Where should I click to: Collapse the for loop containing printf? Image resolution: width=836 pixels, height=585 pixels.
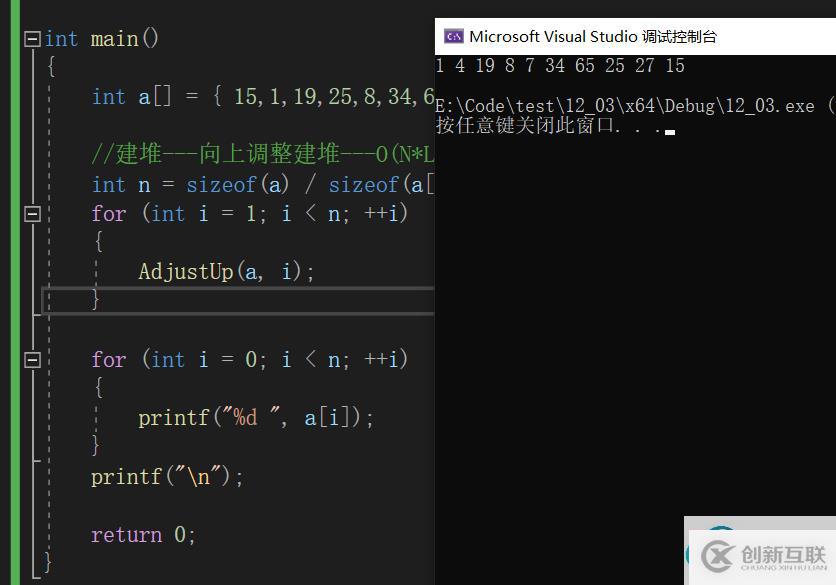(x=32, y=359)
